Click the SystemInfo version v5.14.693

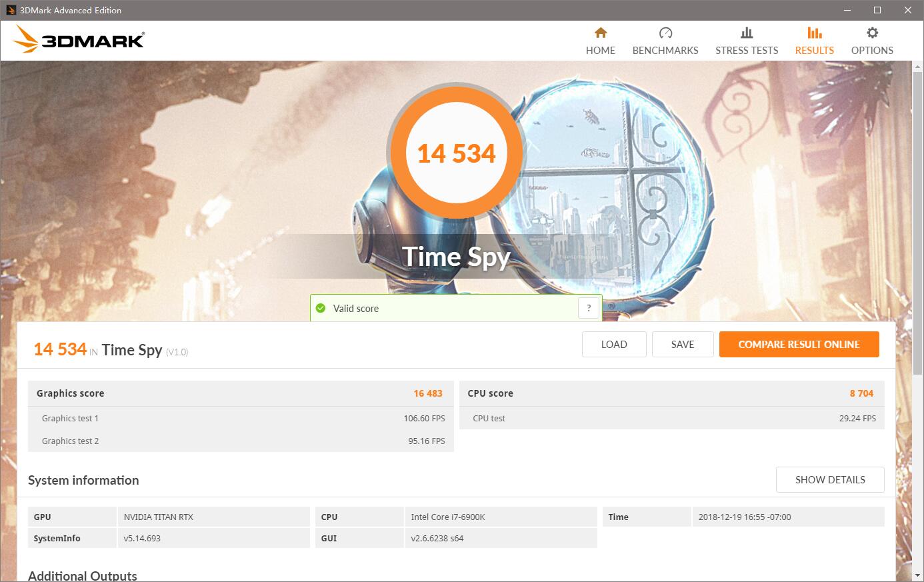(x=142, y=538)
